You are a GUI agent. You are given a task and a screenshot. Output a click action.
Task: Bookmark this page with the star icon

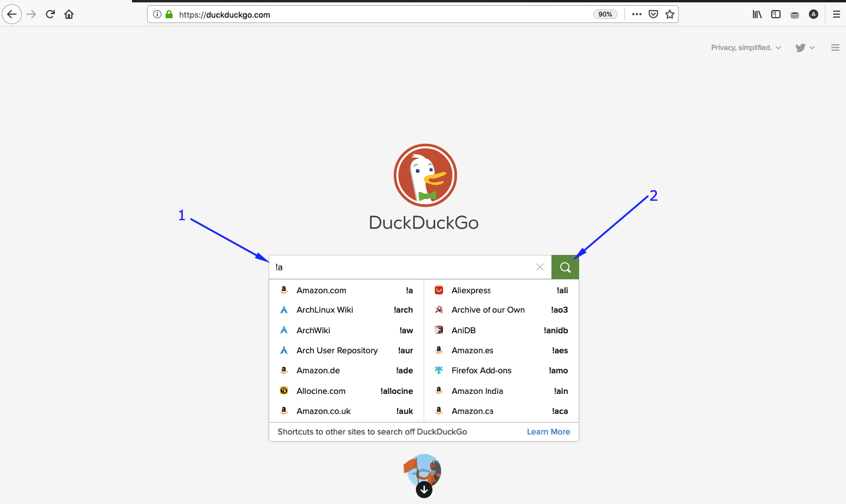coord(670,14)
